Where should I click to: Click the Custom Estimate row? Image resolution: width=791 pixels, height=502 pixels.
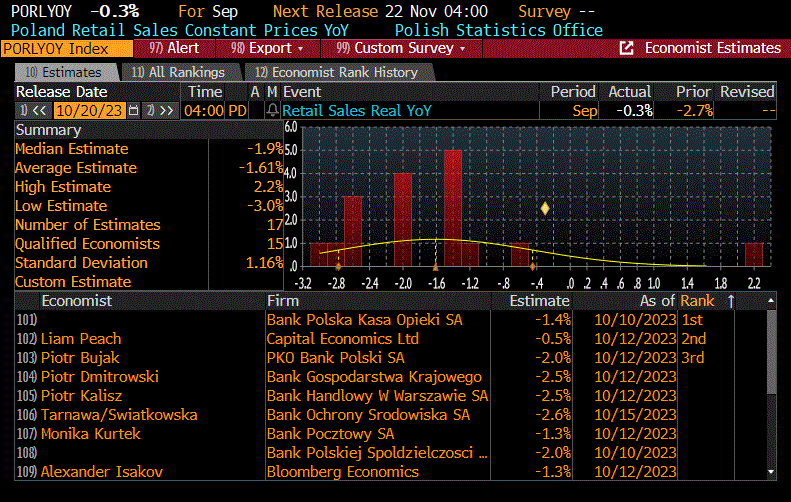pos(149,282)
